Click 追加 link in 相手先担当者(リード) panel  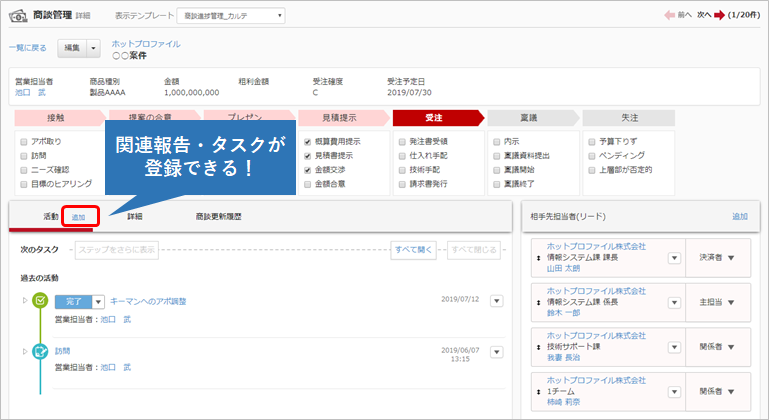[740, 216]
